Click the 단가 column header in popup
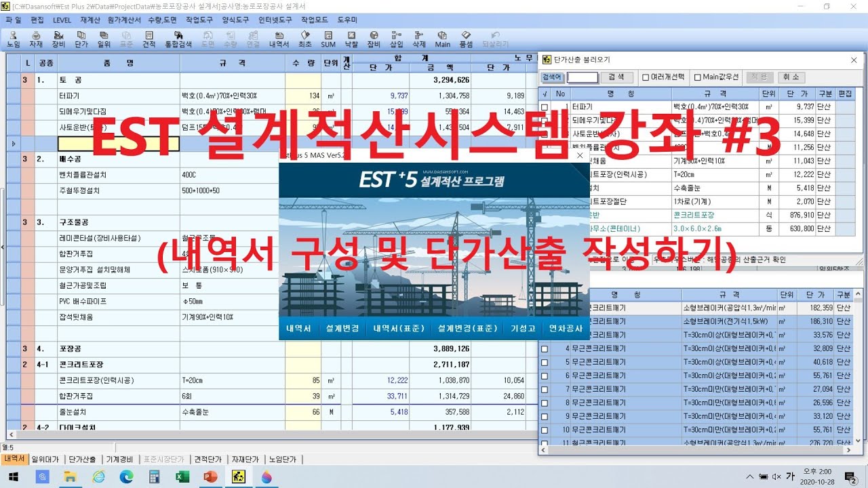This screenshot has height=488, width=868. (796, 94)
